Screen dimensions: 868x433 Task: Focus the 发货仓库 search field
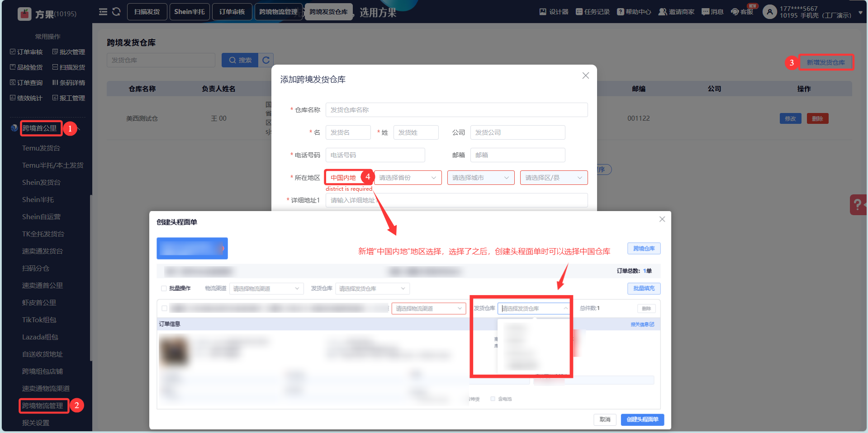161,60
